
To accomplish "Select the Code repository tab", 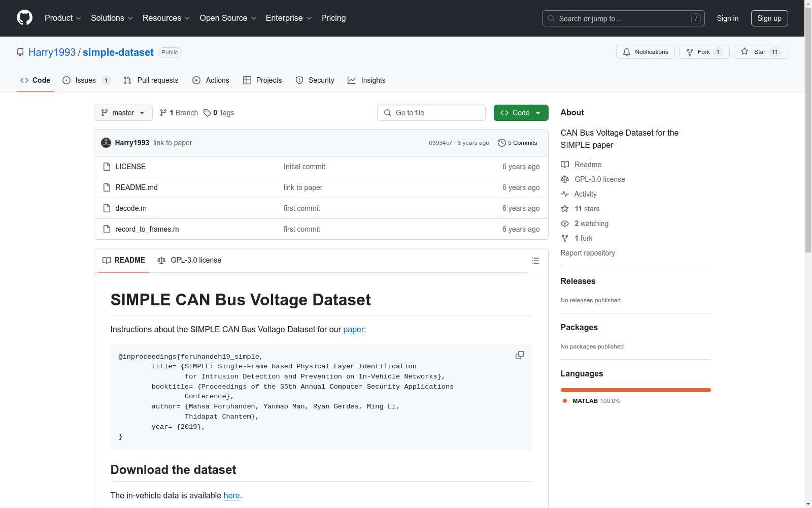I will pyautogui.click(x=36, y=80).
